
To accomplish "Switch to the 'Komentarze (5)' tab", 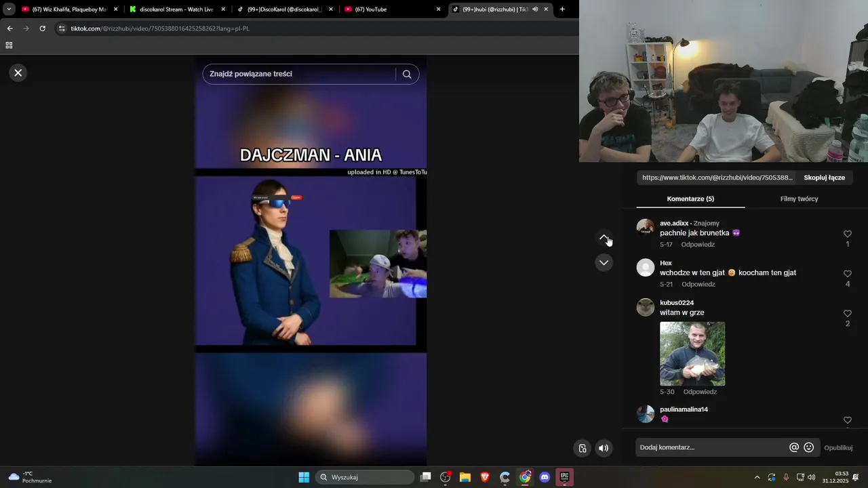I will click(690, 199).
